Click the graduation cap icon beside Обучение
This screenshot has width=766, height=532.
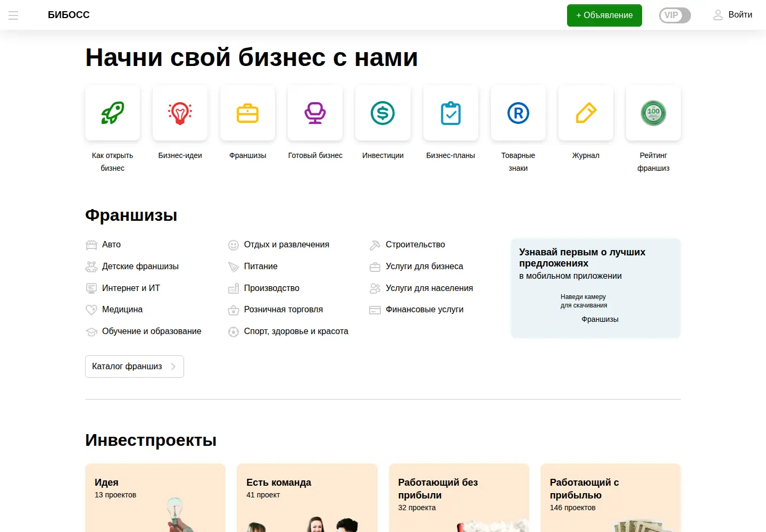coord(91,331)
